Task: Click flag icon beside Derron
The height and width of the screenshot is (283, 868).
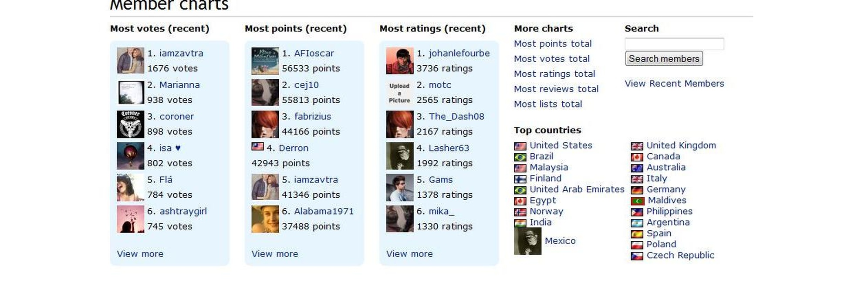Action: 257,147
